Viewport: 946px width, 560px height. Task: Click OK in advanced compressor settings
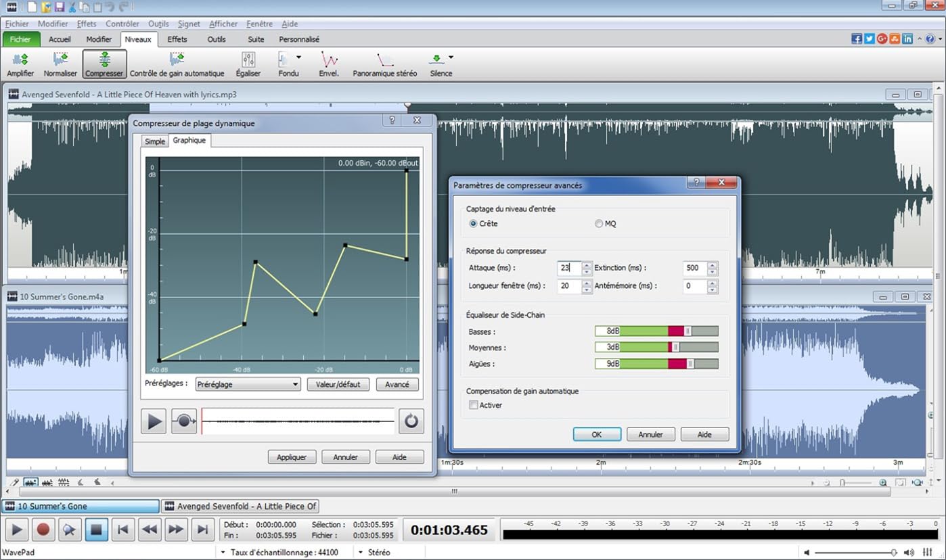pyautogui.click(x=596, y=434)
